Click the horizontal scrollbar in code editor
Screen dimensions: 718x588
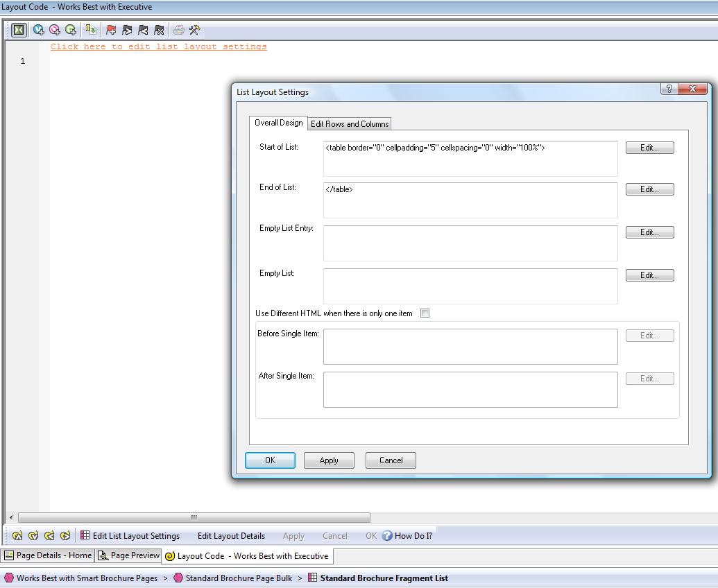click(x=194, y=517)
